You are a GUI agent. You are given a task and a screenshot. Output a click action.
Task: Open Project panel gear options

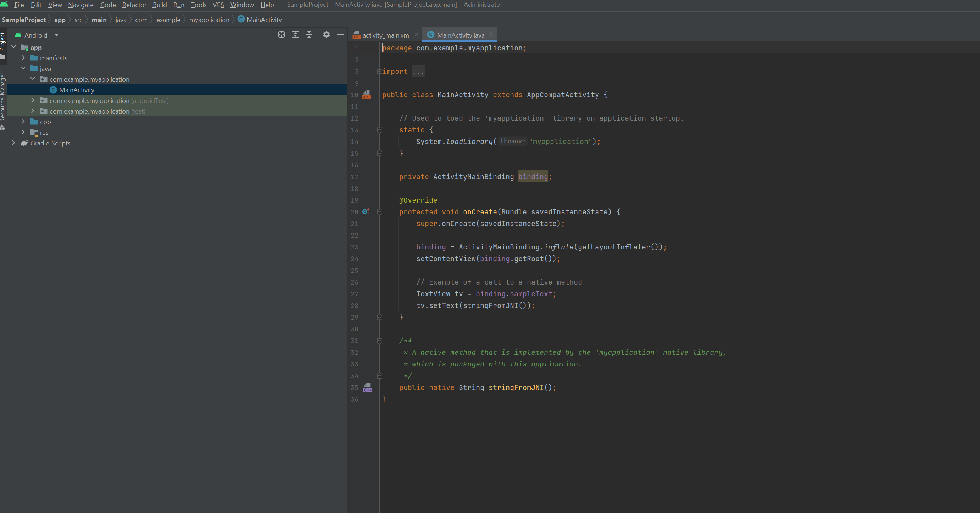[326, 35]
